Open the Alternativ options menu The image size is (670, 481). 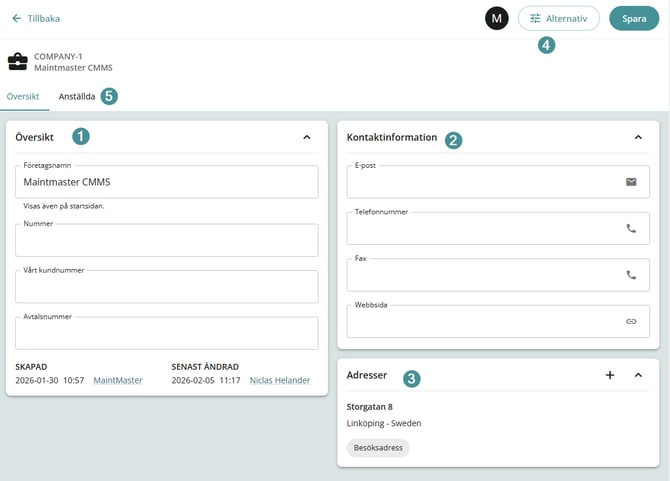tap(559, 18)
